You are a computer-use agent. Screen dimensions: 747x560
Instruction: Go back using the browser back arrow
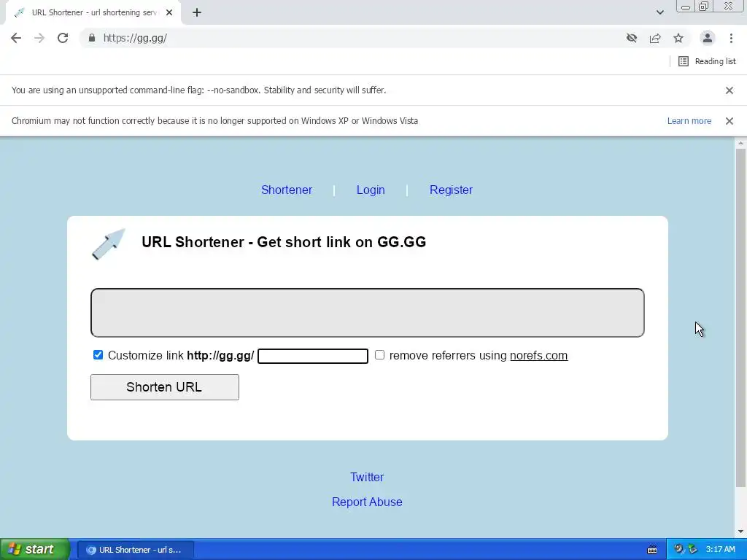(x=16, y=38)
